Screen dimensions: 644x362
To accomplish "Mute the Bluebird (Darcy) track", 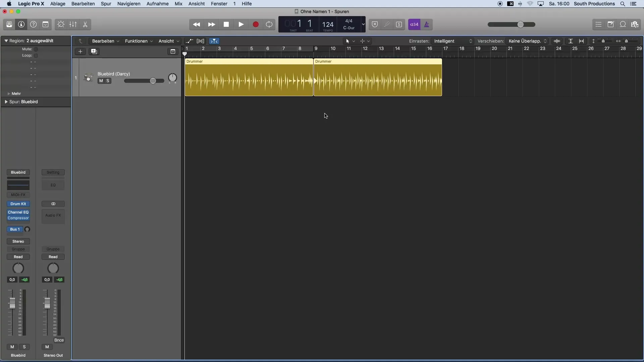I will tap(101, 81).
